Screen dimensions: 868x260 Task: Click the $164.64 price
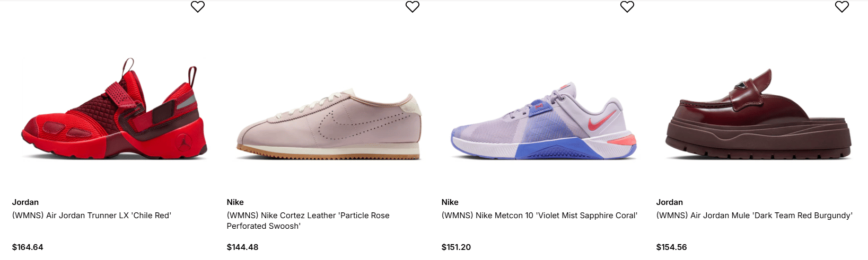pos(28,247)
